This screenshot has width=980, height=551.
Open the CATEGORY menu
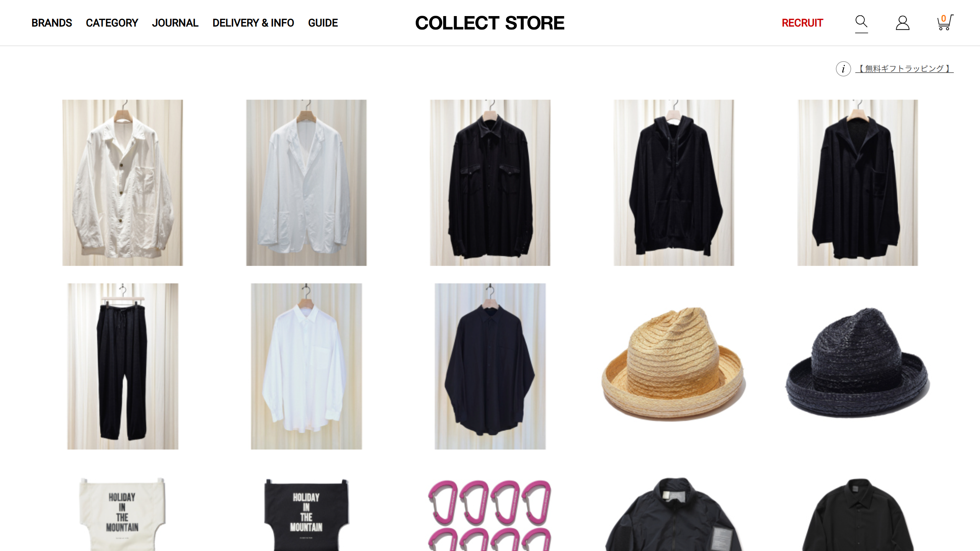pyautogui.click(x=112, y=23)
